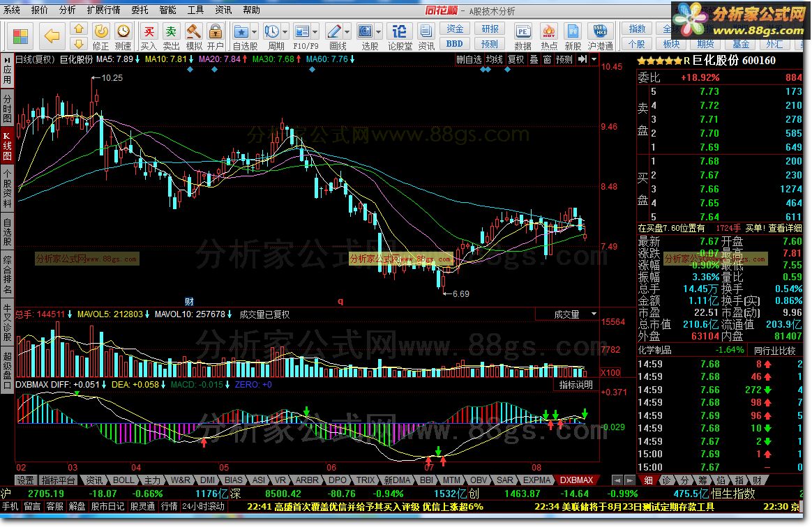Image resolution: width=812 pixels, height=527 pixels.
Task: Toggle 叠 overlay mode on chart
Action: [534, 59]
